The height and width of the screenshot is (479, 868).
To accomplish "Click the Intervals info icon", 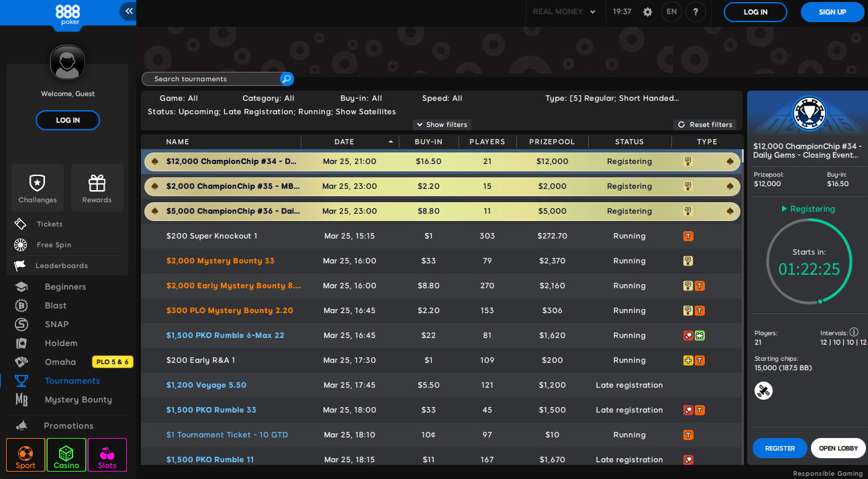I will pyautogui.click(x=854, y=332).
